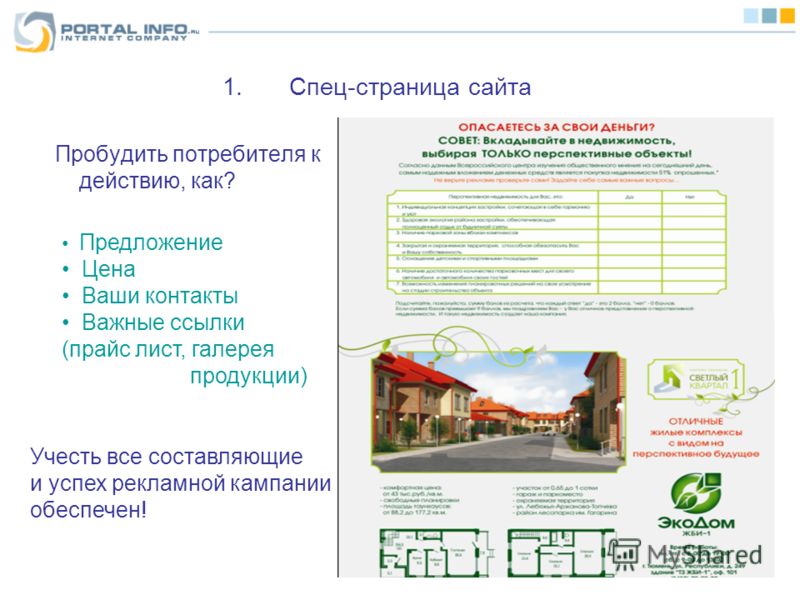The image size is (800, 600).
Task: Click the green line 'СОВЕТ: Вкладывайте в недвижимость'
Action: pyautogui.click(x=556, y=140)
